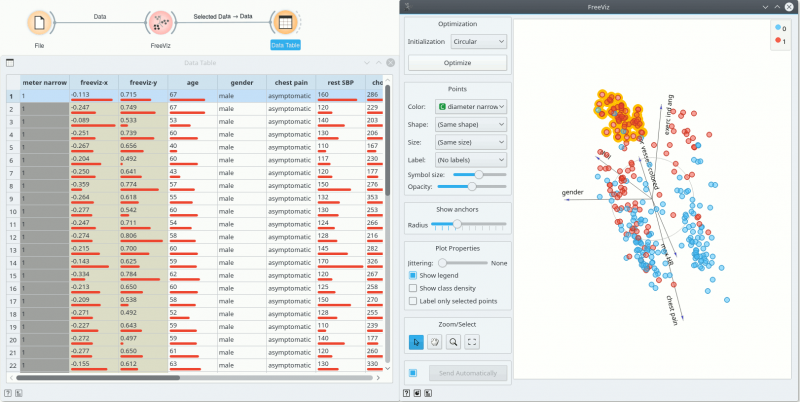800x402 pixels.
Task: Select the zoom magnifier tool
Action: (x=454, y=341)
